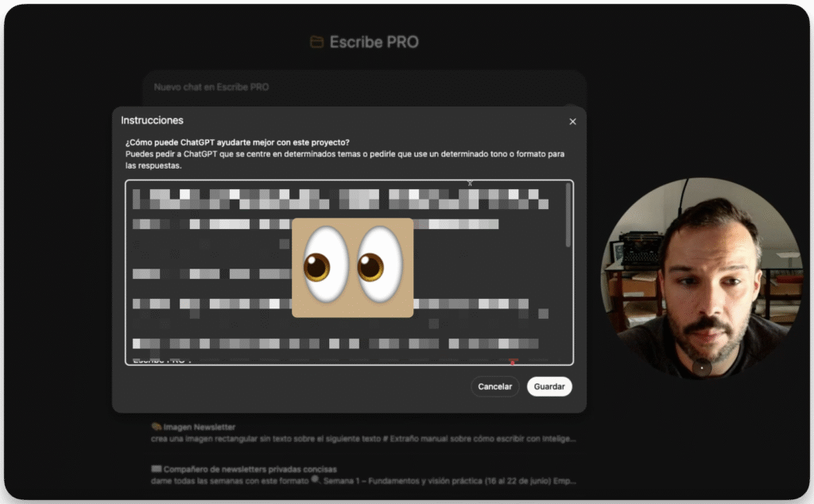Click the folder icon beside Escribe PRO

point(316,42)
